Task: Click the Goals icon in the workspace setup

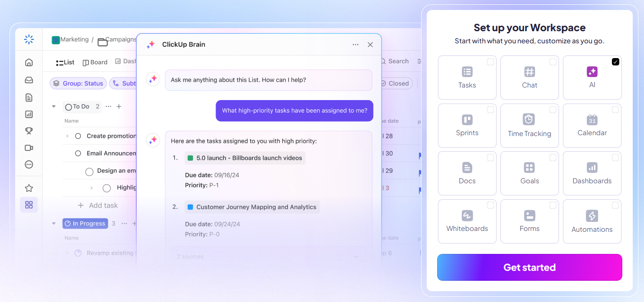Action: (x=530, y=167)
